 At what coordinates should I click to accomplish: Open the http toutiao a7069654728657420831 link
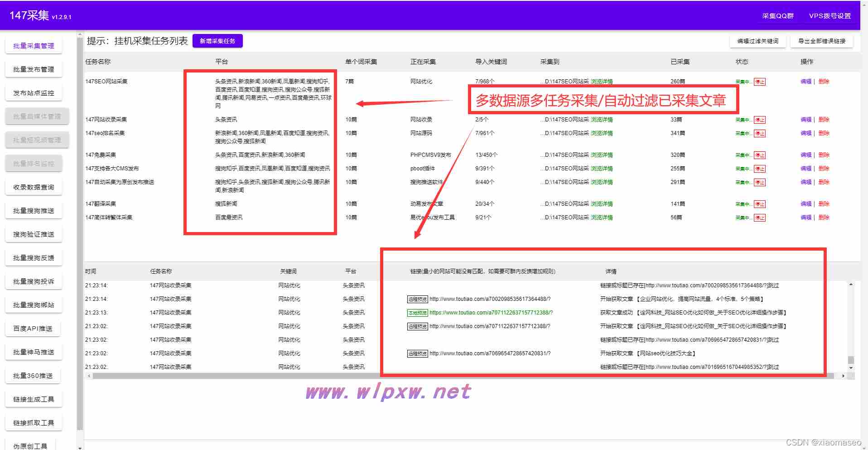(490, 353)
